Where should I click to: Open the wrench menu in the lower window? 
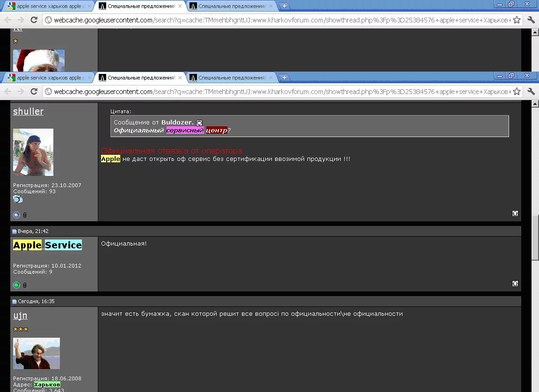pyautogui.click(x=531, y=91)
